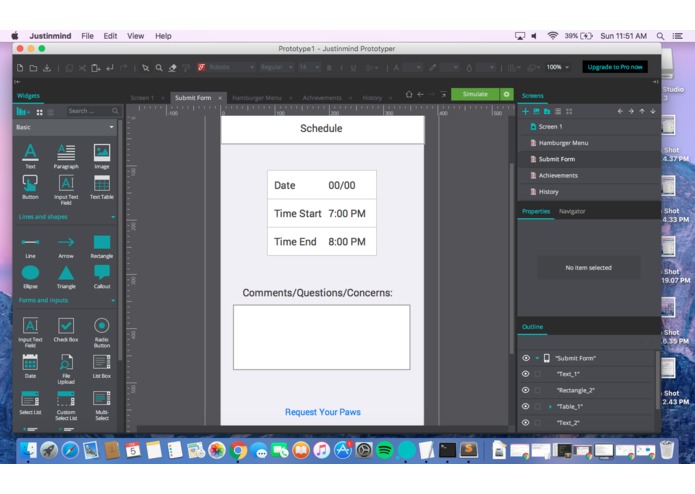Select the Paragraph widget
The height and width of the screenshot is (494, 695).
(66, 156)
